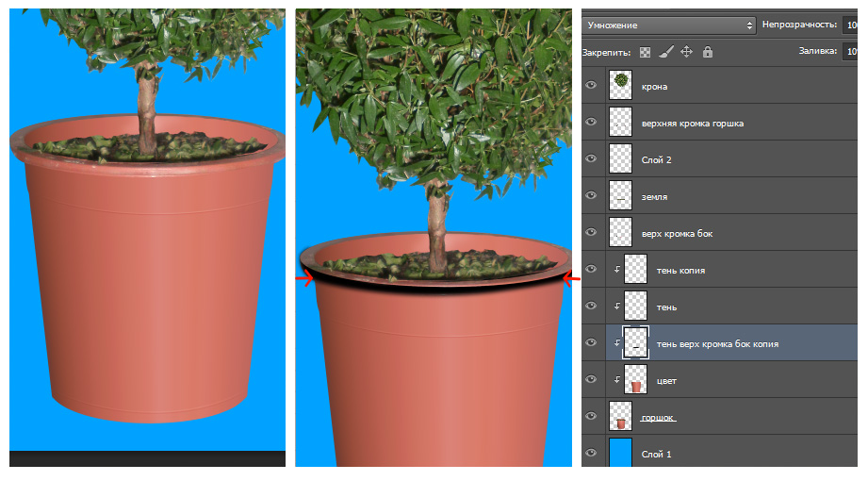Click the земля layer thumbnail
Image resolution: width=868 pixels, height=481 pixels.
point(620,195)
